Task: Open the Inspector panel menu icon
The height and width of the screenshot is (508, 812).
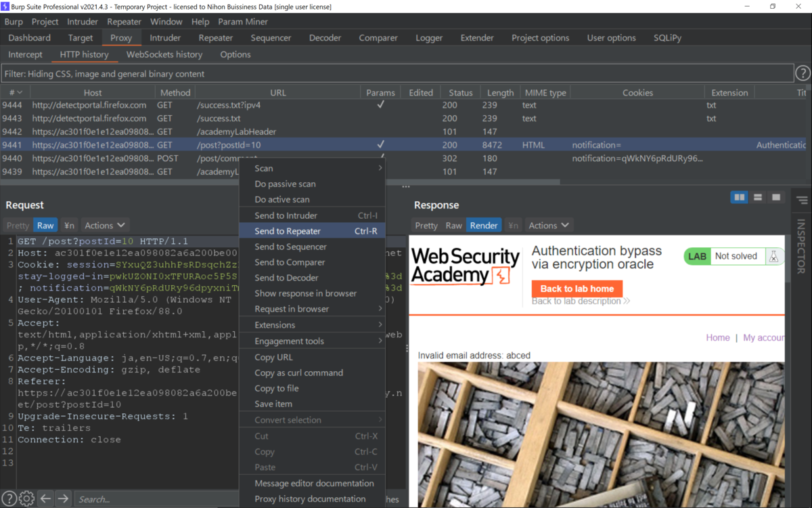Action: pyautogui.click(x=802, y=200)
